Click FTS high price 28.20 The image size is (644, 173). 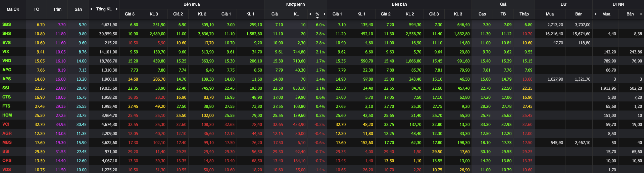(x=486, y=106)
